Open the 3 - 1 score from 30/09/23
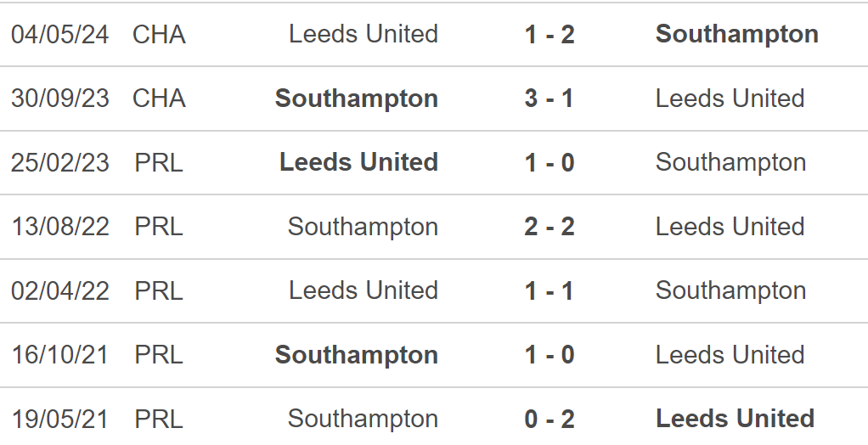 click(550, 99)
